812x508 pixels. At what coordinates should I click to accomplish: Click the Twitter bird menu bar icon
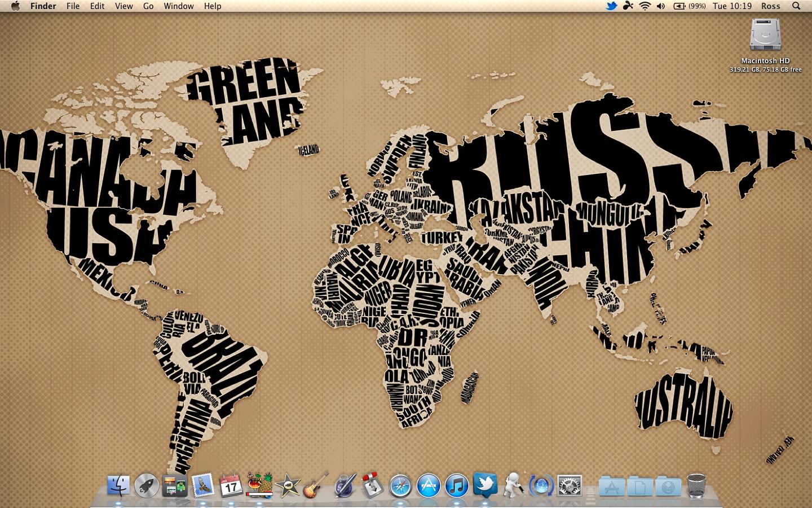611,6
